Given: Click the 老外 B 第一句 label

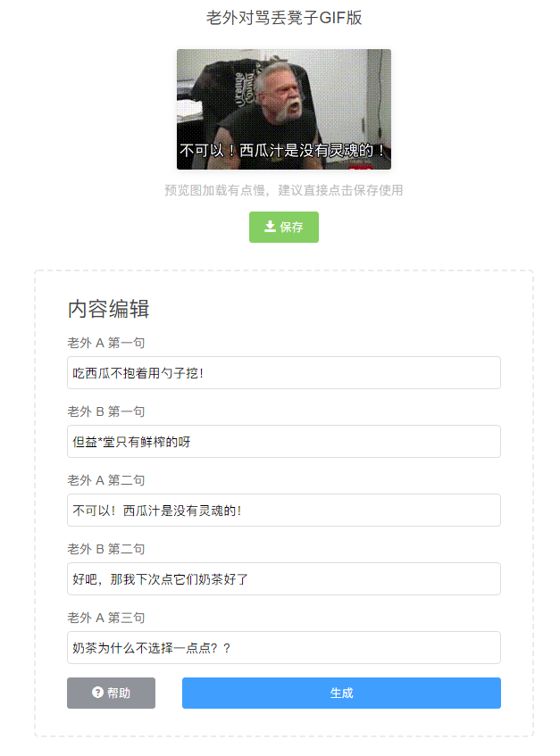Looking at the screenshot, I should coord(106,411).
